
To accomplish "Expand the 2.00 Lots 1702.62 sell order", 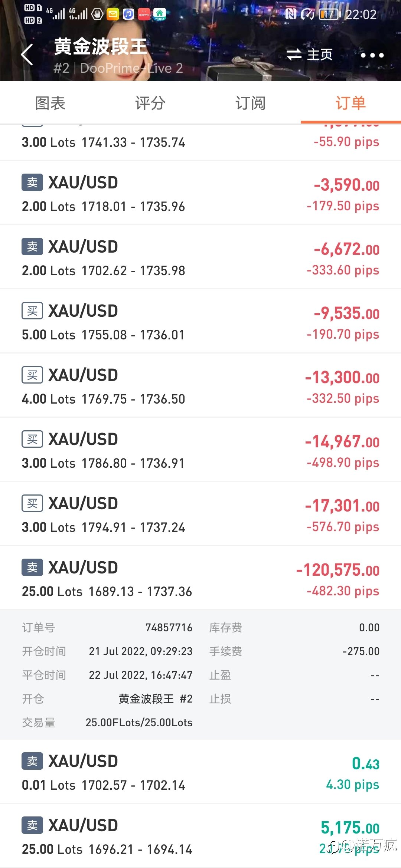I will 200,257.
